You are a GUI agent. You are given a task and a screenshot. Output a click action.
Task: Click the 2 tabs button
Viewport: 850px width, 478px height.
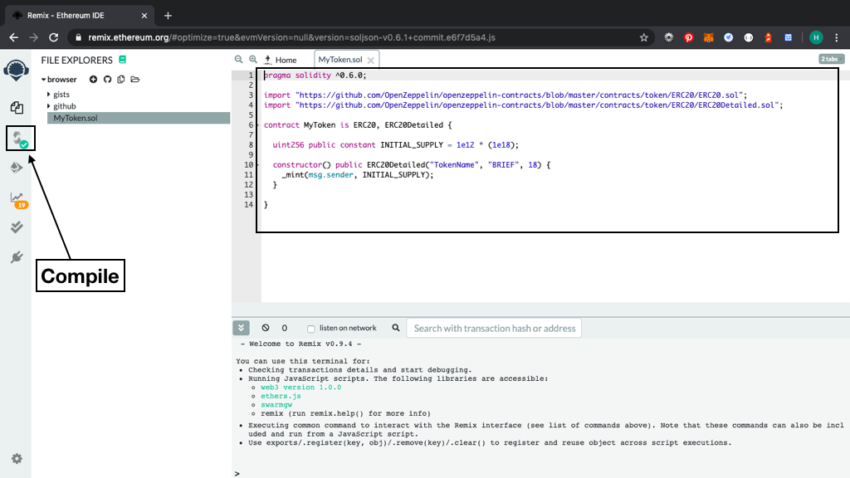830,60
